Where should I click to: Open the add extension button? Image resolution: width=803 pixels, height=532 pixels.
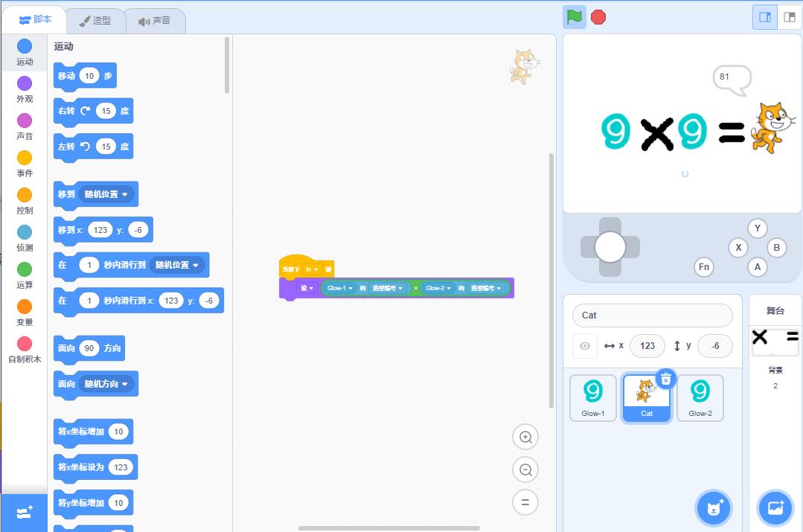24,513
